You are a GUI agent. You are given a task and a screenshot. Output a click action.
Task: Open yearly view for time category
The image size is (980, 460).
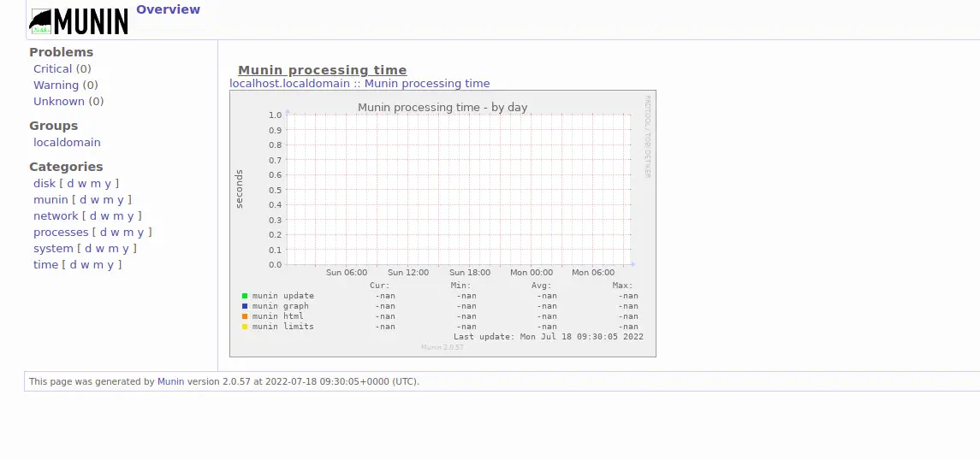coord(110,265)
